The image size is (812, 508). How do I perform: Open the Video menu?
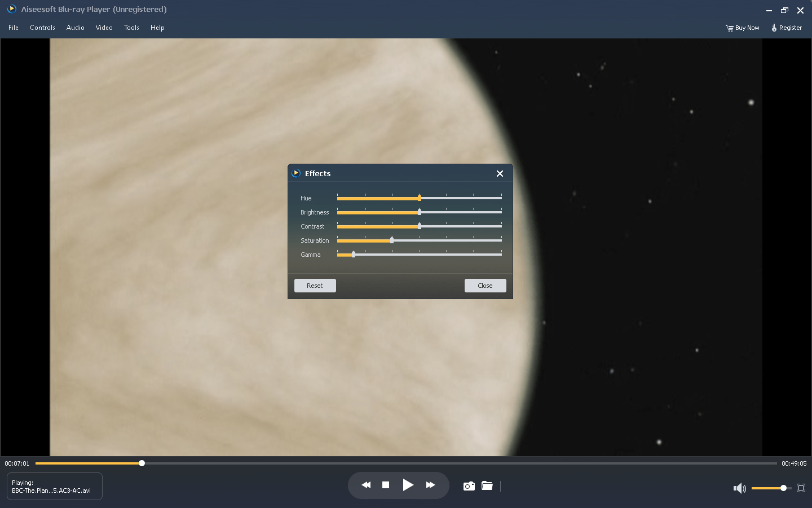(x=104, y=28)
